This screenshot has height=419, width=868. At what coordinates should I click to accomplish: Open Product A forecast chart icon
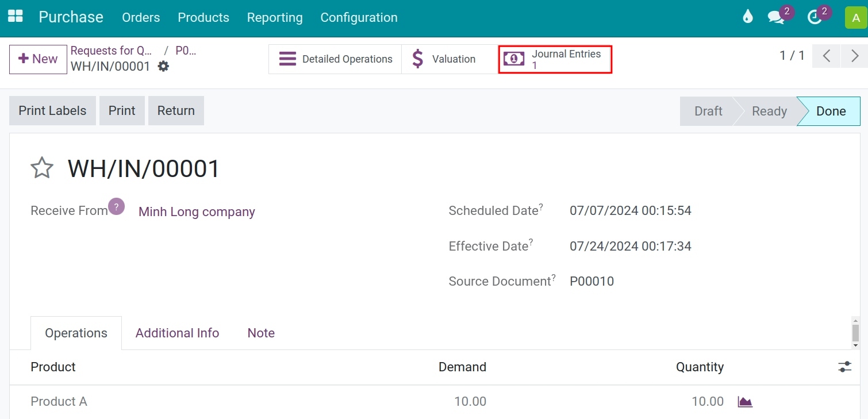745,401
